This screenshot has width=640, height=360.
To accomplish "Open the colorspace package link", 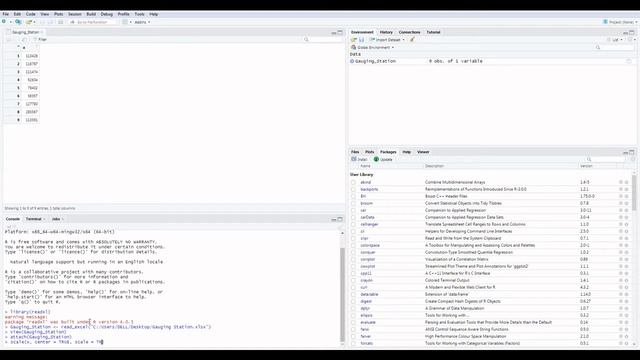I will coord(370,245).
